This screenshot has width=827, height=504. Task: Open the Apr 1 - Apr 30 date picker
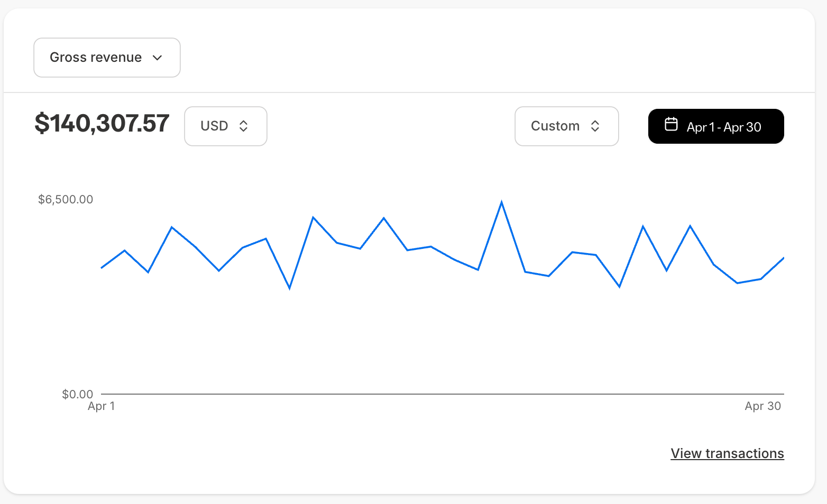click(x=715, y=126)
